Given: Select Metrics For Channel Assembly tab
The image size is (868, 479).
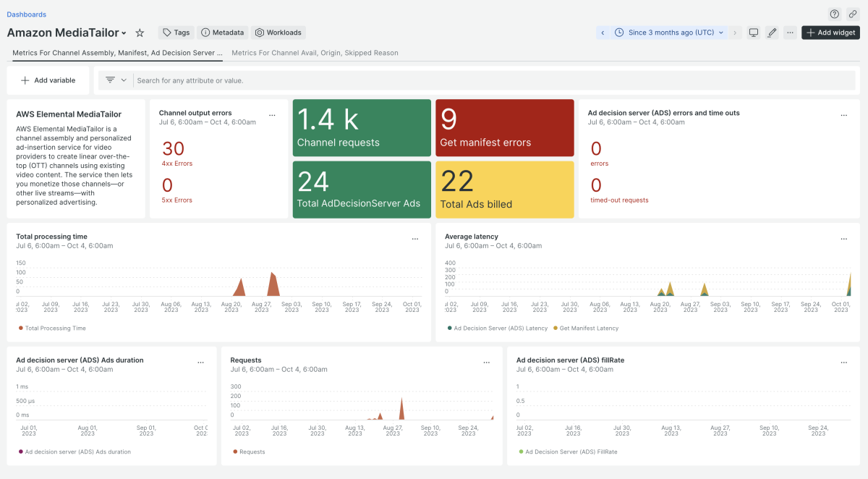Looking at the screenshot, I should [x=117, y=53].
